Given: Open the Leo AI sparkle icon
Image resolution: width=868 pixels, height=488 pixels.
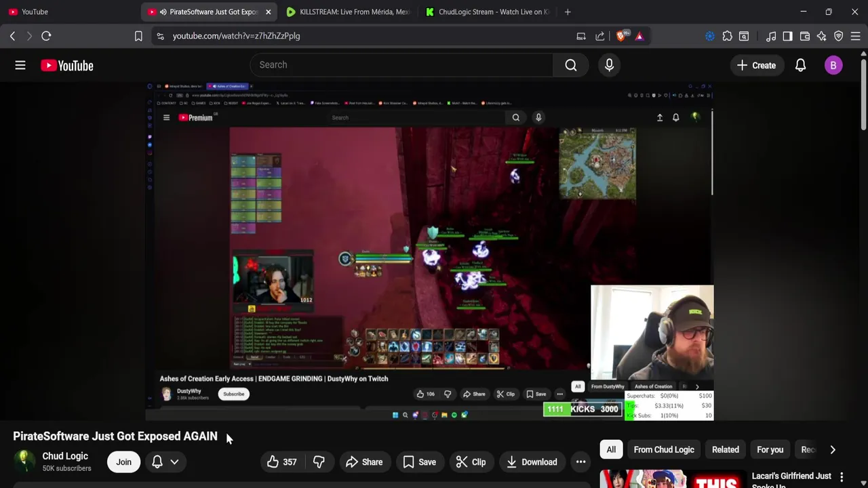Looking at the screenshot, I should (822, 36).
